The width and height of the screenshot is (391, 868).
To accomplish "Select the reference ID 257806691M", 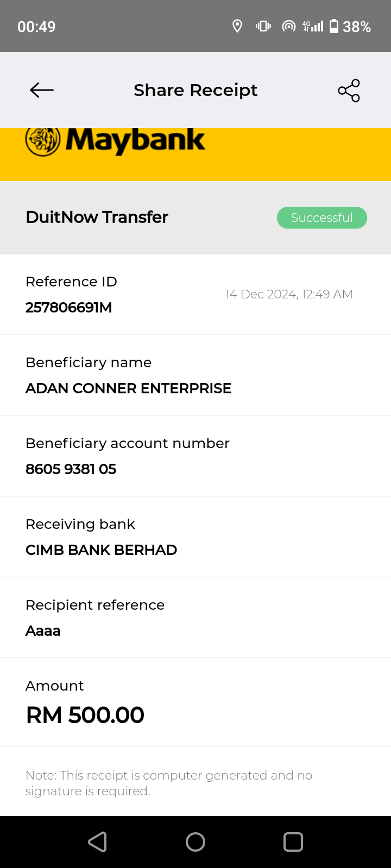I will pos(69,308).
